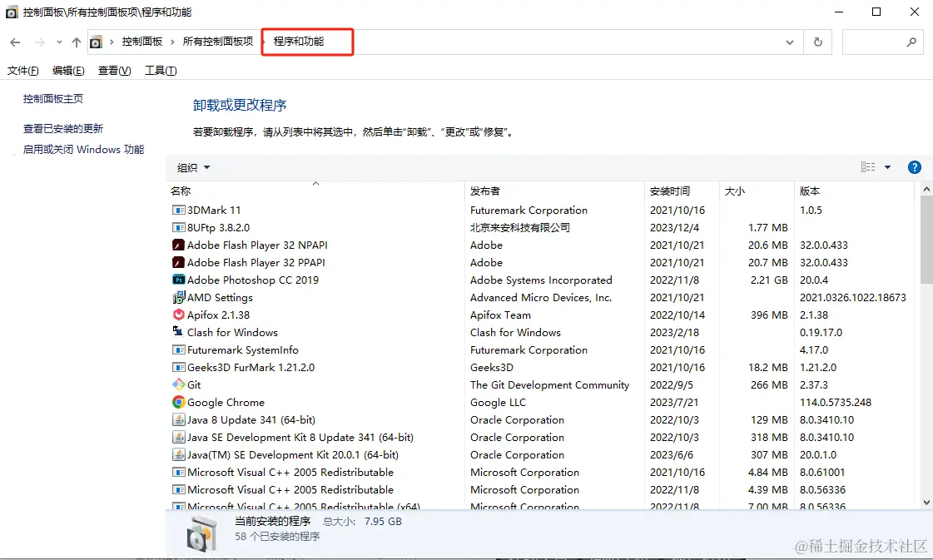Click version 2021.0326.1022.18673

(852, 298)
